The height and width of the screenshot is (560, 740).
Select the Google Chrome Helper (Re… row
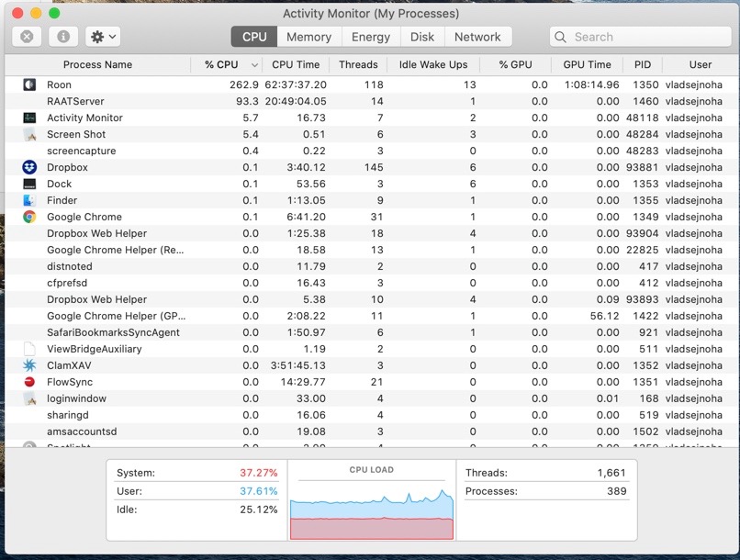(x=372, y=250)
